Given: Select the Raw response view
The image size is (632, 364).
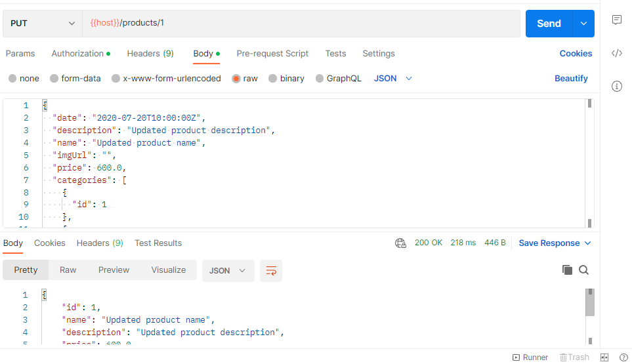Looking at the screenshot, I should (x=68, y=270).
